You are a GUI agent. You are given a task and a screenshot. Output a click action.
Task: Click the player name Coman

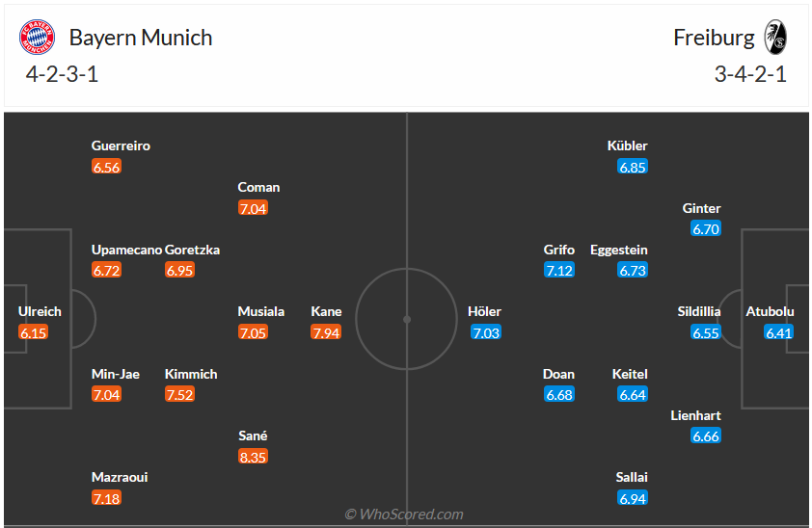(x=258, y=187)
